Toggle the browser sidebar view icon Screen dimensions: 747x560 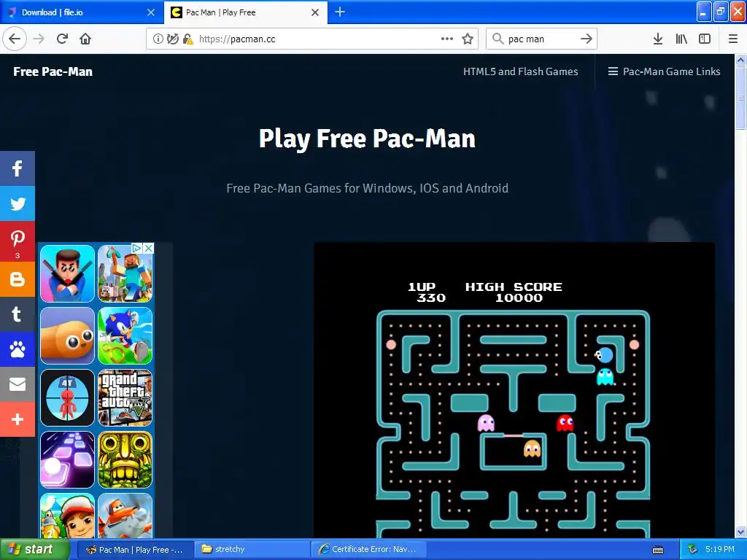click(705, 39)
